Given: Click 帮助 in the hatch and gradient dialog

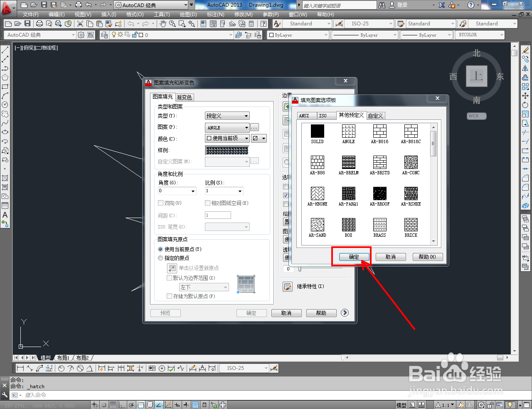Looking at the screenshot, I should [x=321, y=313].
